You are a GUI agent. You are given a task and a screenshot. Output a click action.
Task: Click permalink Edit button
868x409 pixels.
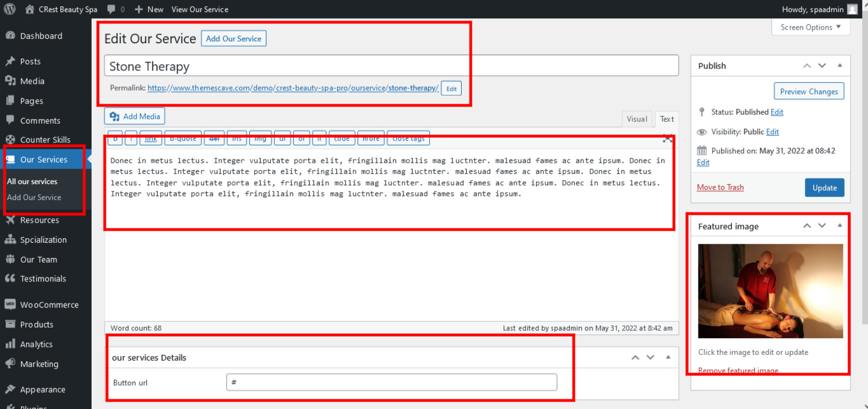451,89
